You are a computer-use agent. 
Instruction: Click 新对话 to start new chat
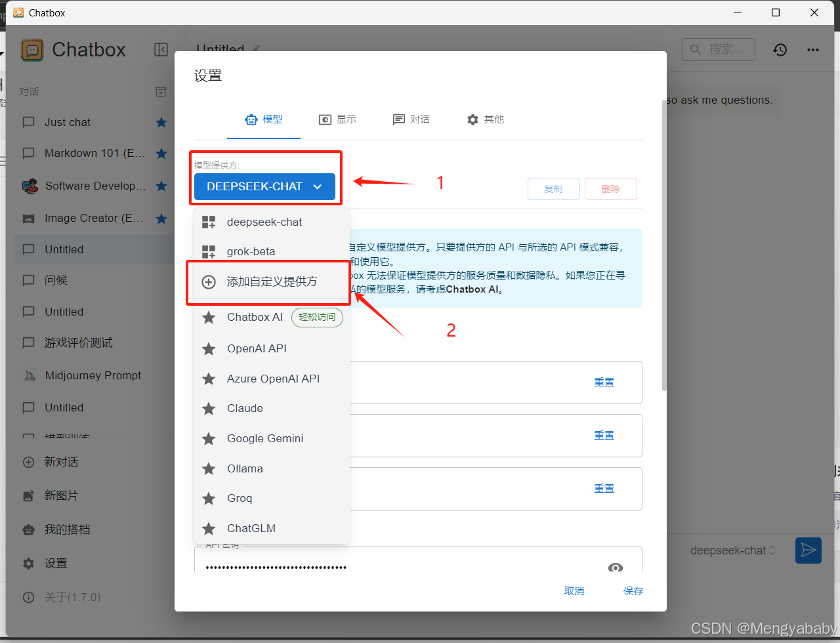tap(93, 462)
